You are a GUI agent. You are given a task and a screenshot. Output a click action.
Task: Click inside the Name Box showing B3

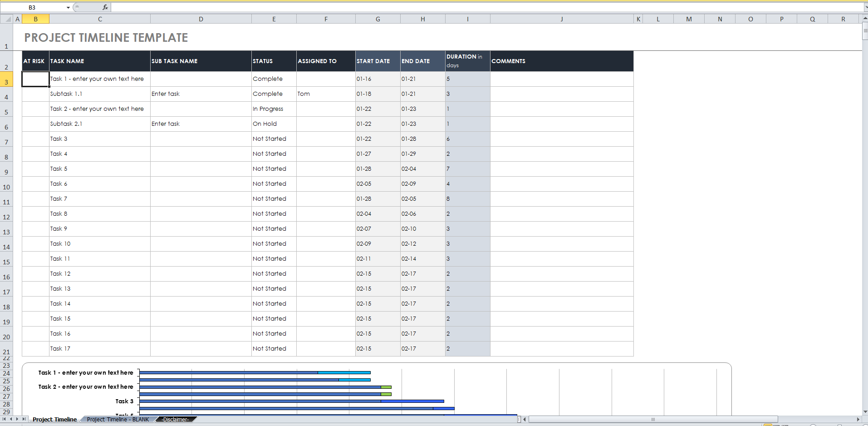coord(33,8)
